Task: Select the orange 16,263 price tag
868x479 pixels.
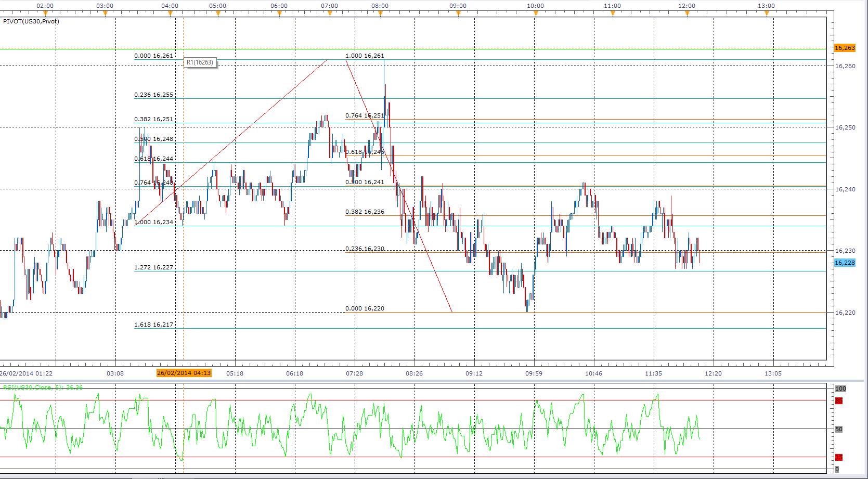Action: point(845,48)
